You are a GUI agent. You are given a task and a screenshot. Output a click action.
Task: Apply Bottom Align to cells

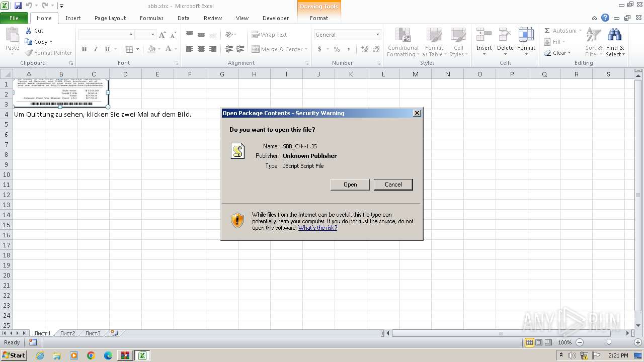pos(213,35)
